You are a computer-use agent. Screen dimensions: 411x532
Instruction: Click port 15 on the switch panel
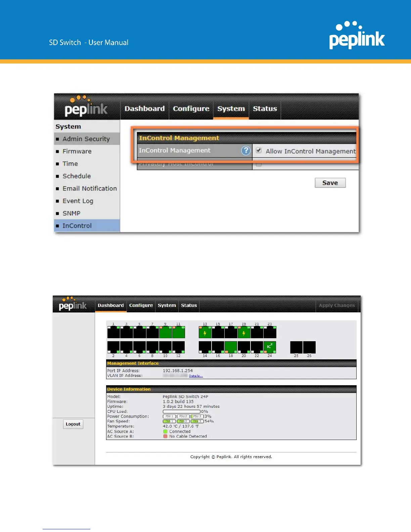(x=218, y=332)
